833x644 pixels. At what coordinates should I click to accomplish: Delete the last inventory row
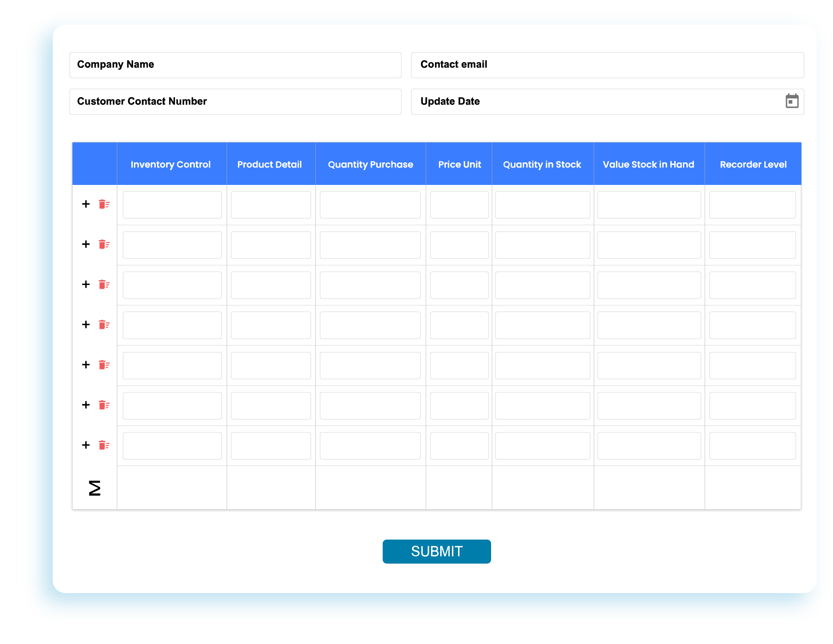click(x=104, y=445)
